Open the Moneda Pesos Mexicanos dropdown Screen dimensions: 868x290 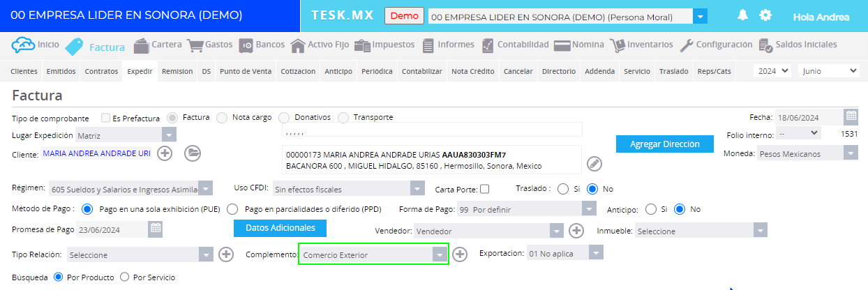tap(807, 153)
